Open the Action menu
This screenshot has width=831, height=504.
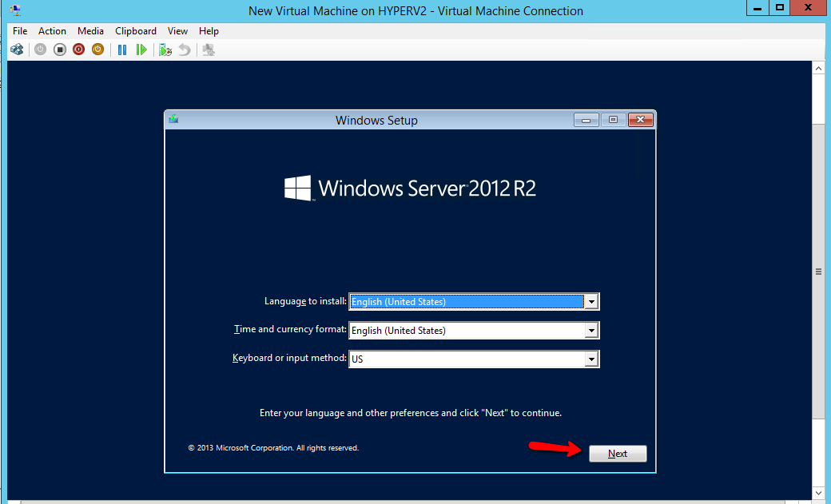52,31
